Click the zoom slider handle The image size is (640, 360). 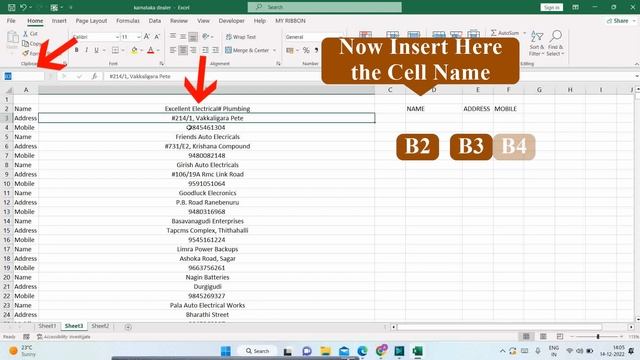pos(598,336)
